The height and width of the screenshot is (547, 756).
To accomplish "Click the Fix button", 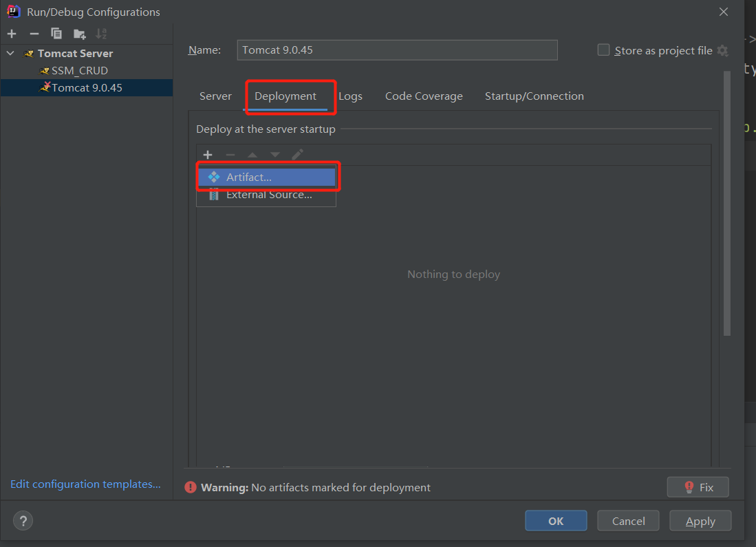I will 698,487.
